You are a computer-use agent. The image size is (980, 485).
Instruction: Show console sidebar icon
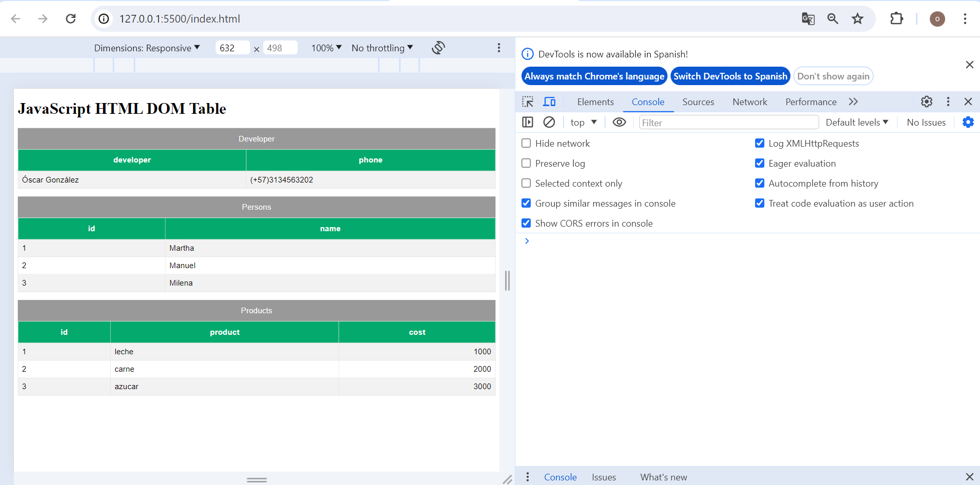tap(528, 122)
